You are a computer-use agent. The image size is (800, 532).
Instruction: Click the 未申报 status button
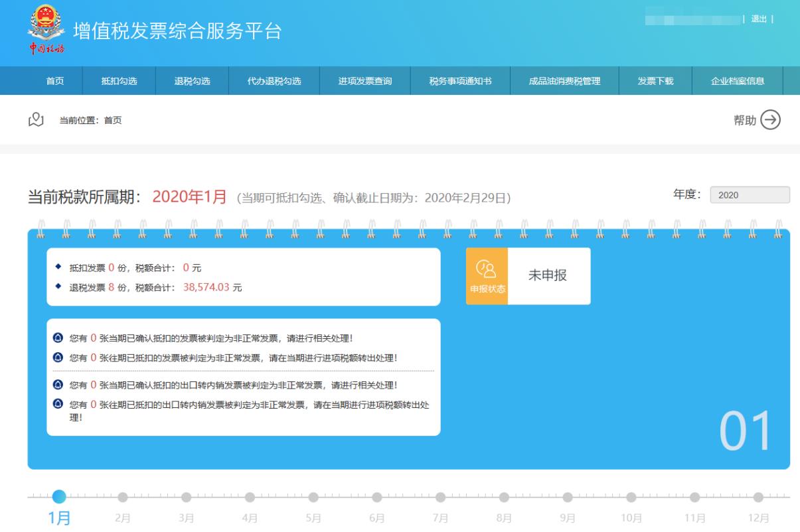point(548,276)
